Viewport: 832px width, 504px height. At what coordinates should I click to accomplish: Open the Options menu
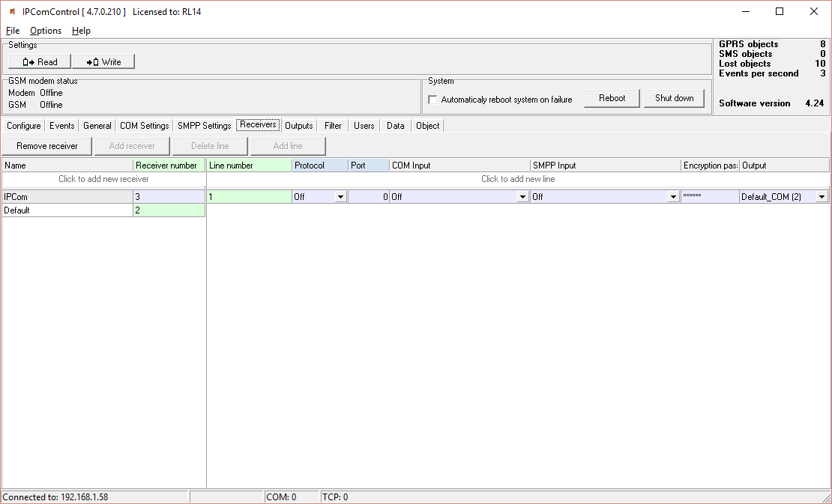click(x=46, y=31)
